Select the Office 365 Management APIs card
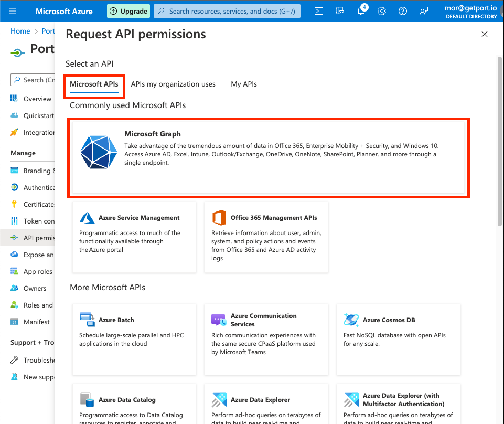The height and width of the screenshot is (424, 504). [266, 237]
